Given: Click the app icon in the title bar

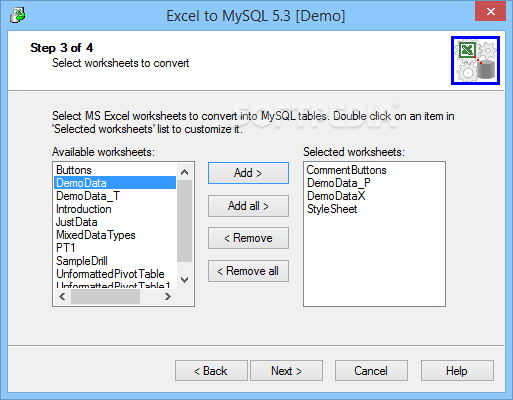Looking at the screenshot, I should coord(17,15).
